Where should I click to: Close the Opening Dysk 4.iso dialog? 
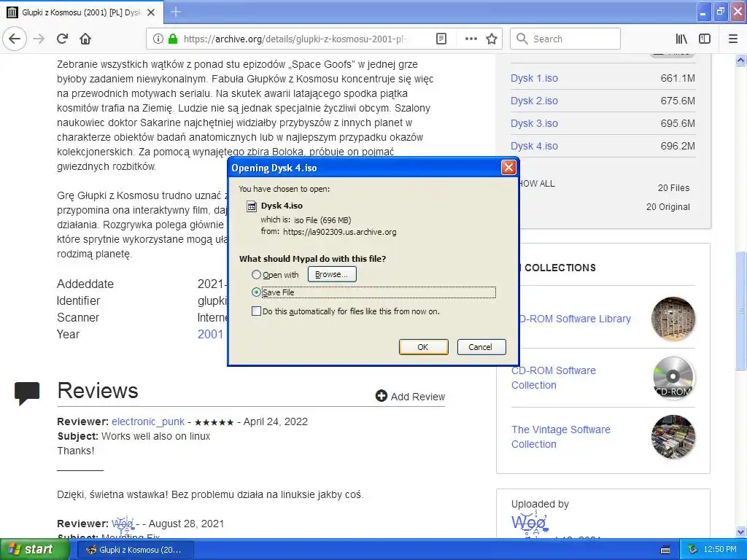pos(508,167)
